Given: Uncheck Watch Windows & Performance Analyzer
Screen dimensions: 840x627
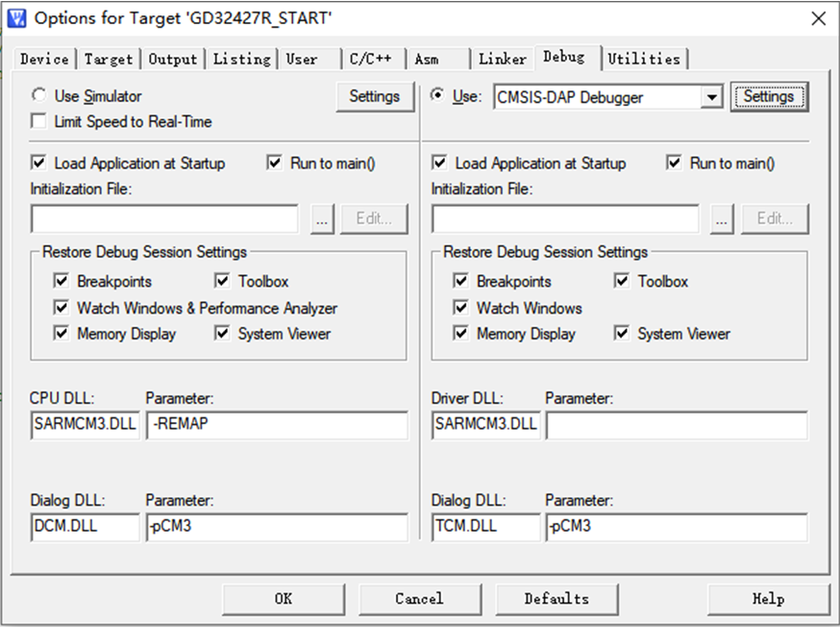Looking at the screenshot, I should pyautogui.click(x=62, y=308).
